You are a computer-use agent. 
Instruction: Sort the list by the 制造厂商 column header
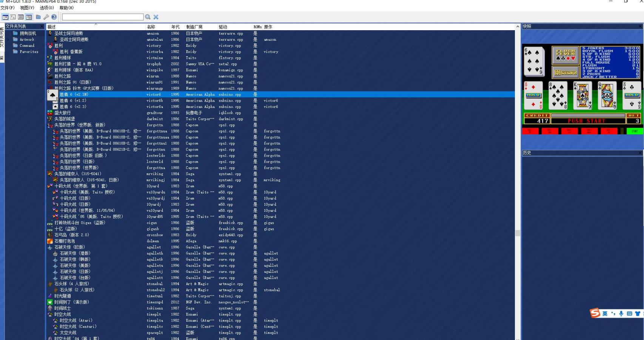(x=194, y=27)
